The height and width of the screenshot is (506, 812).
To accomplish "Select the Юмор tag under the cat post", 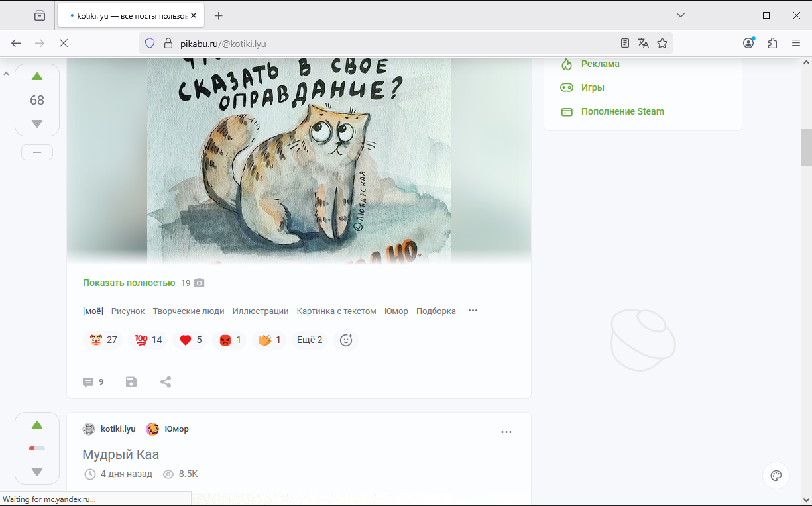I will [x=396, y=311].
